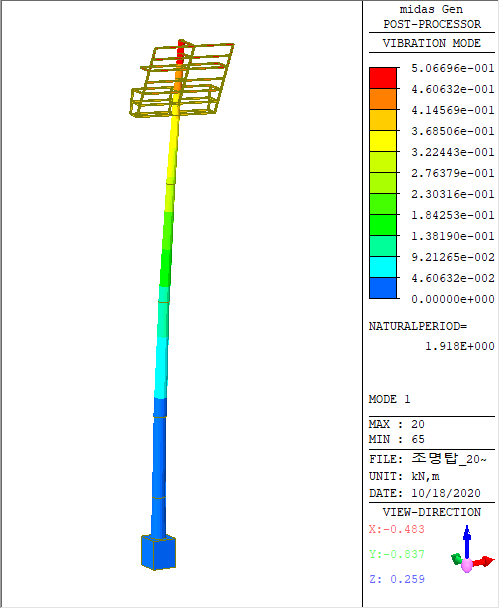Click the midas Gen title text

click(x=431, y=9)
